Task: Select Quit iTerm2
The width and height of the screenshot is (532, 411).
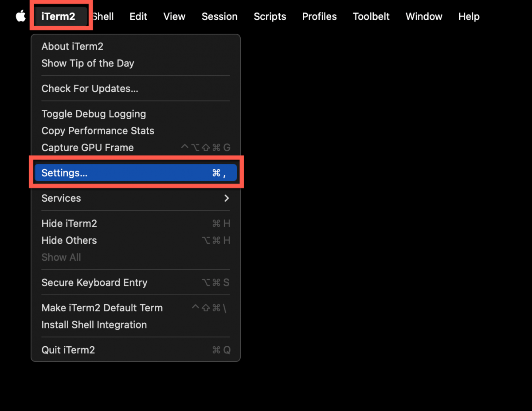Action: [x=136, y=350]
